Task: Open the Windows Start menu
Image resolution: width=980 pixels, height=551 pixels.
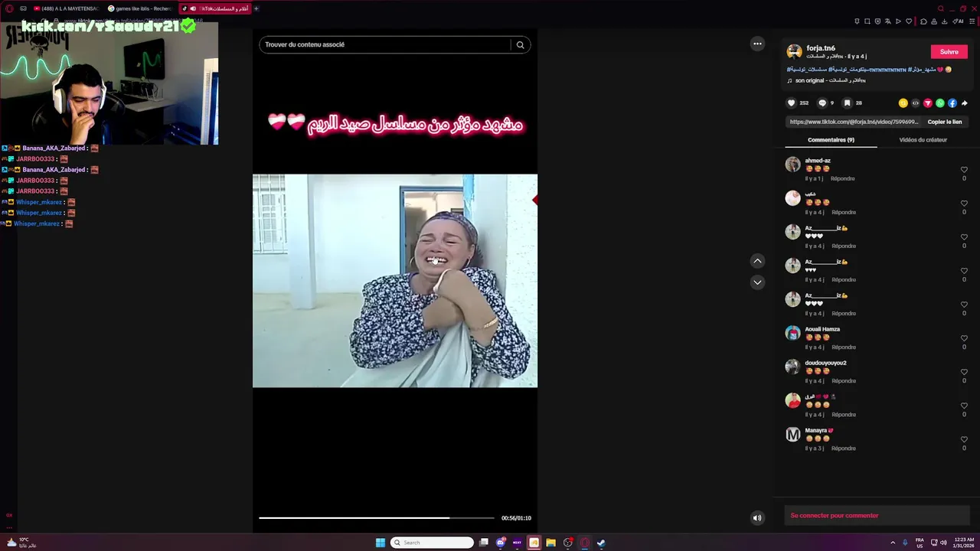Action: (381, 543)
